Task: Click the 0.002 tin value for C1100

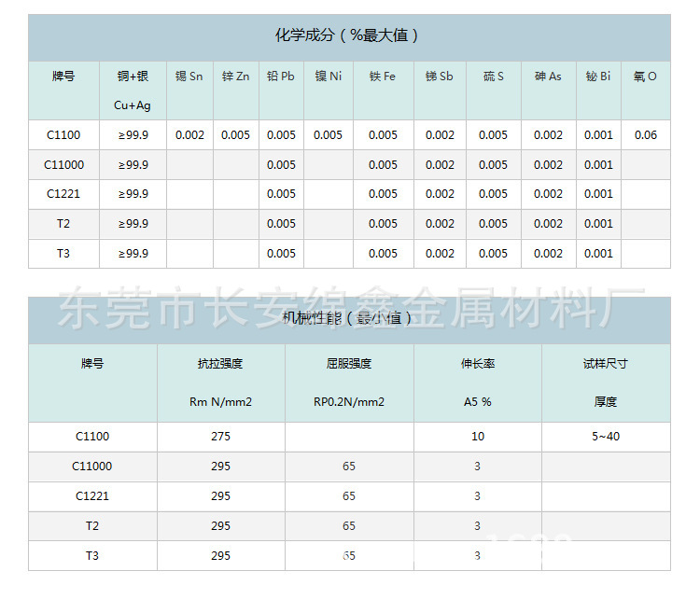Action: coord(189,135)
